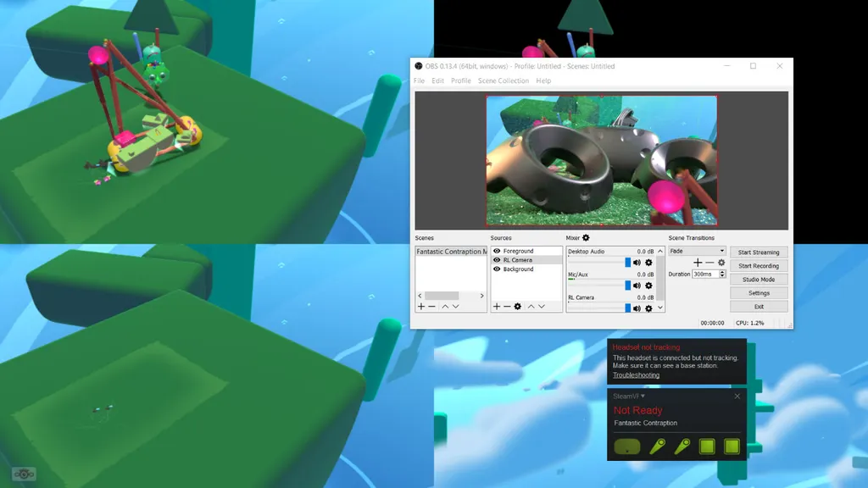
Task: Add a new source with the plus icon
Action: 497,305
